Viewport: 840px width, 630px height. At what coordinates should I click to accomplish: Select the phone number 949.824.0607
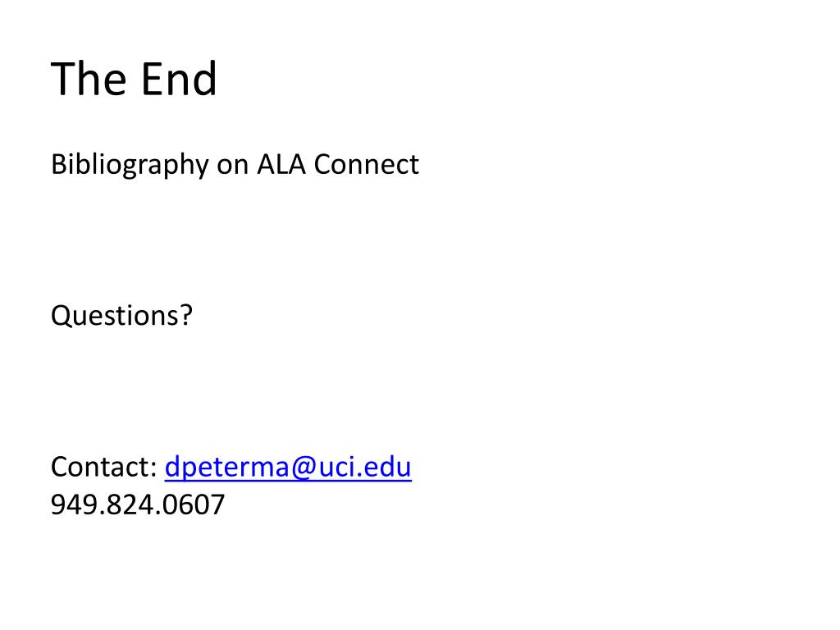click(138, 504)
